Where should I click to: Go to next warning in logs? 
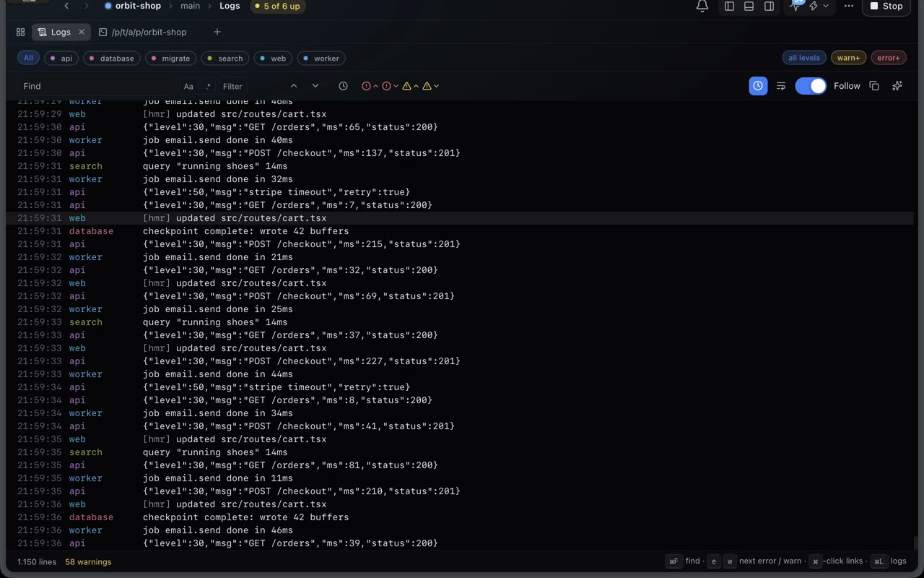tap(431, 86)
